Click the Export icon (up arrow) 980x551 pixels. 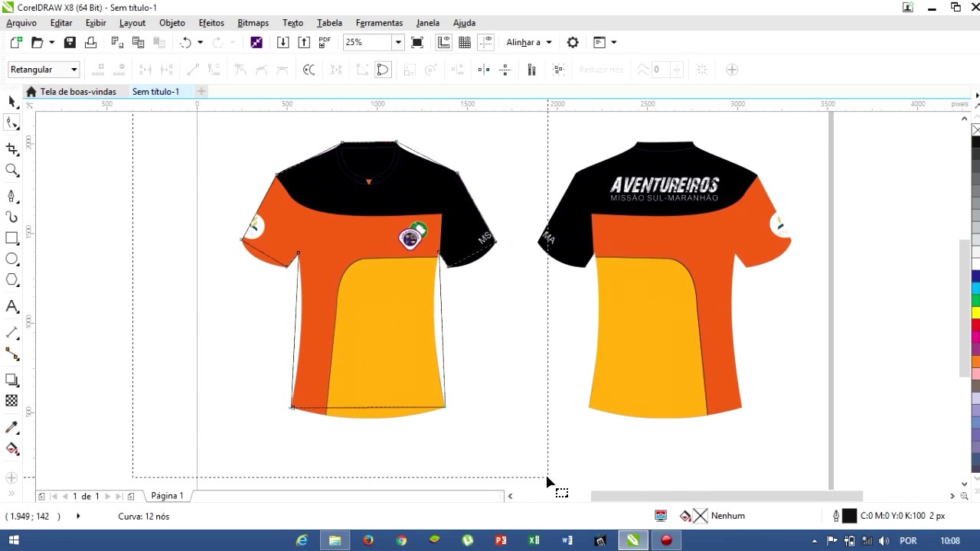[304, 43]
